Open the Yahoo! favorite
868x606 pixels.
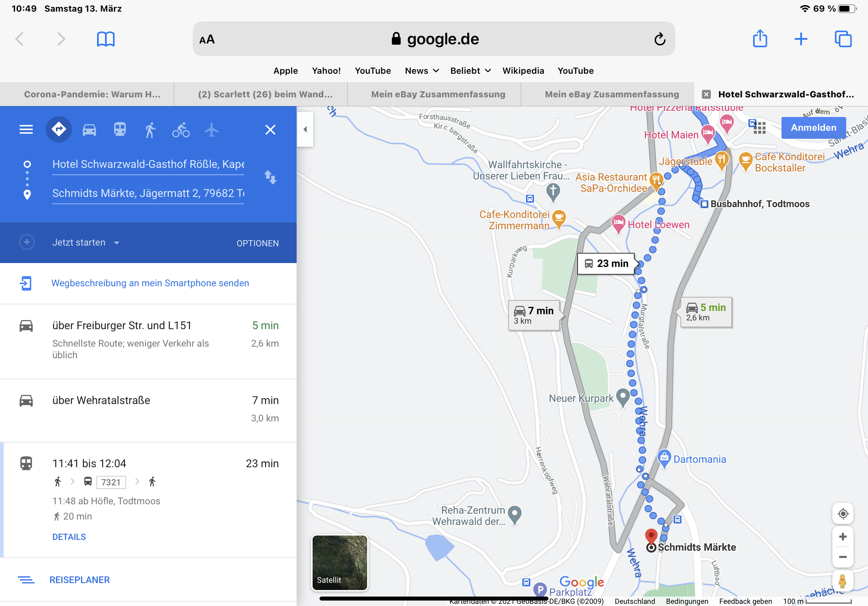[x=326, y=70]
